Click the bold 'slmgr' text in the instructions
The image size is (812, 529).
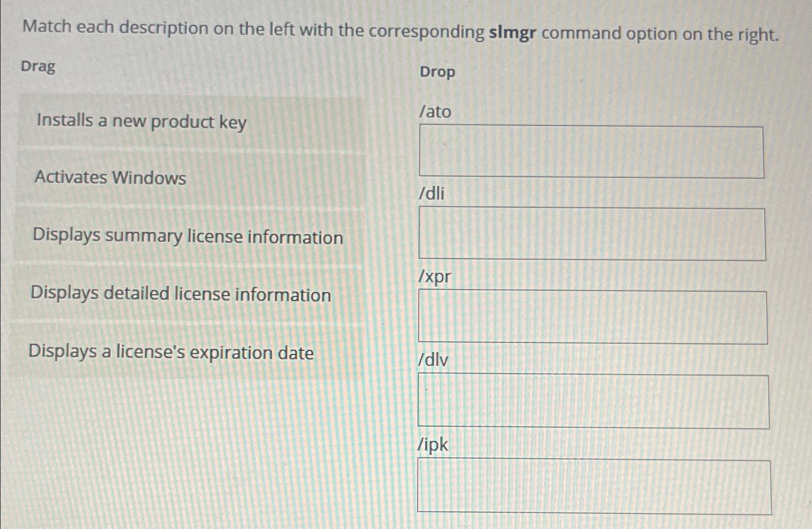(513, 33)
